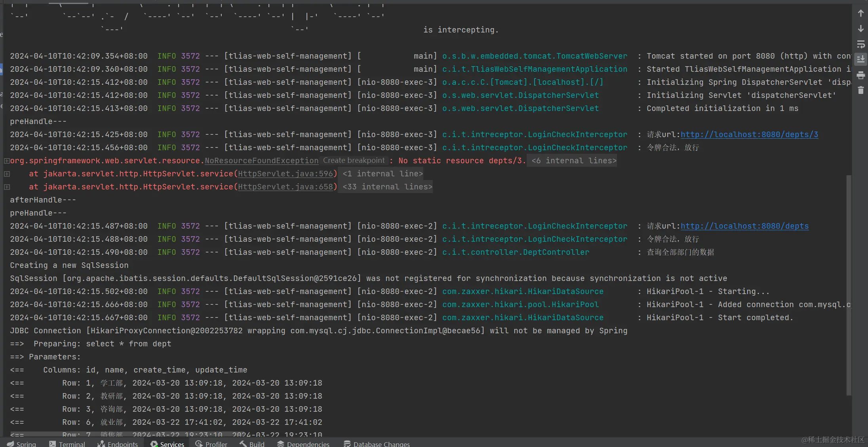Expand the '<6 internal lines>' fold
Screen dimensions: 868x447
[574, 161]
